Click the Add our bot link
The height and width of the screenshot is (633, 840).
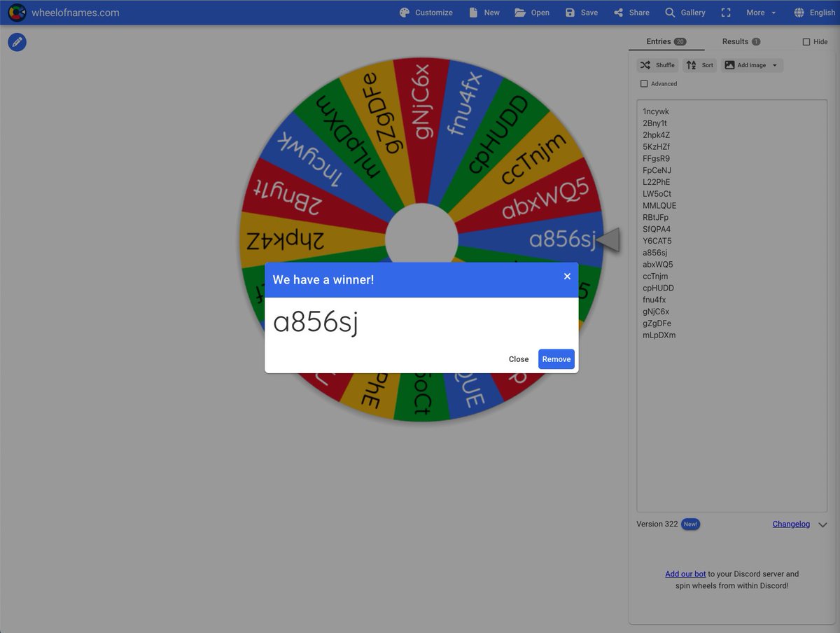pyautogui.click(x=685, y=573)
